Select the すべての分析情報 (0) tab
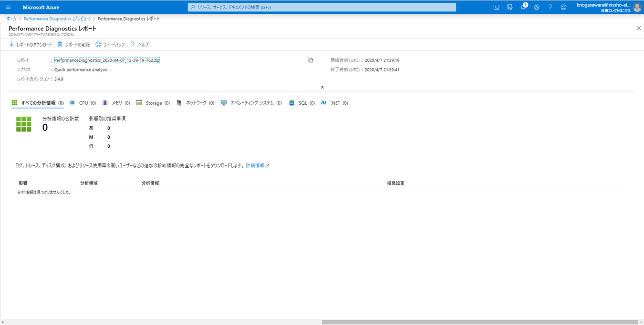644x325 pixels. tap(38, 103)
